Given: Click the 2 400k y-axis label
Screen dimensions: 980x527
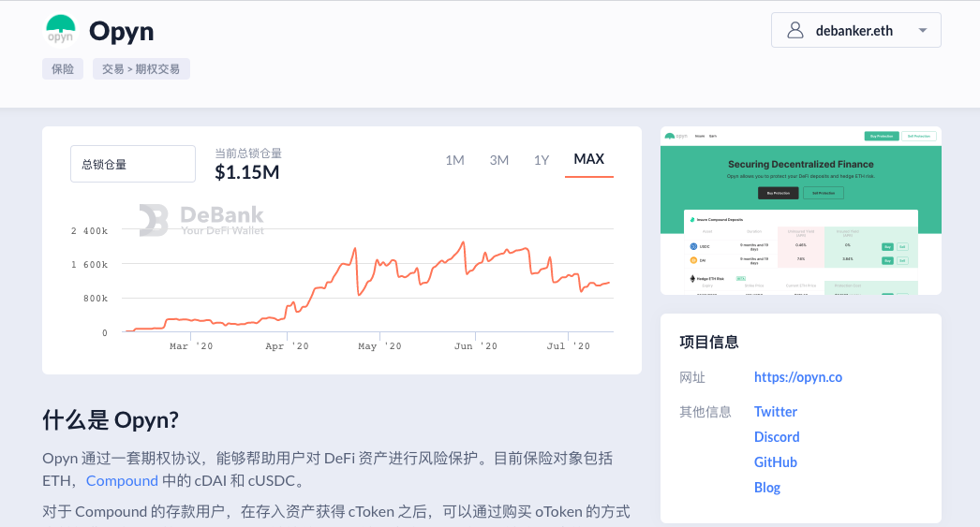Looking at the screenshot, I should tap(89, 231).
